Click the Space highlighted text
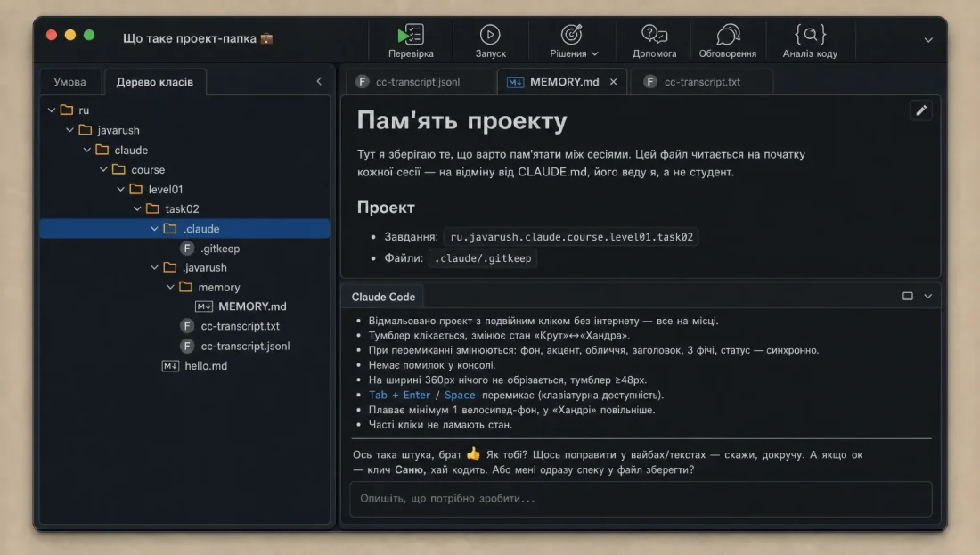Screen dimensions: 980x555 (460, 395)
